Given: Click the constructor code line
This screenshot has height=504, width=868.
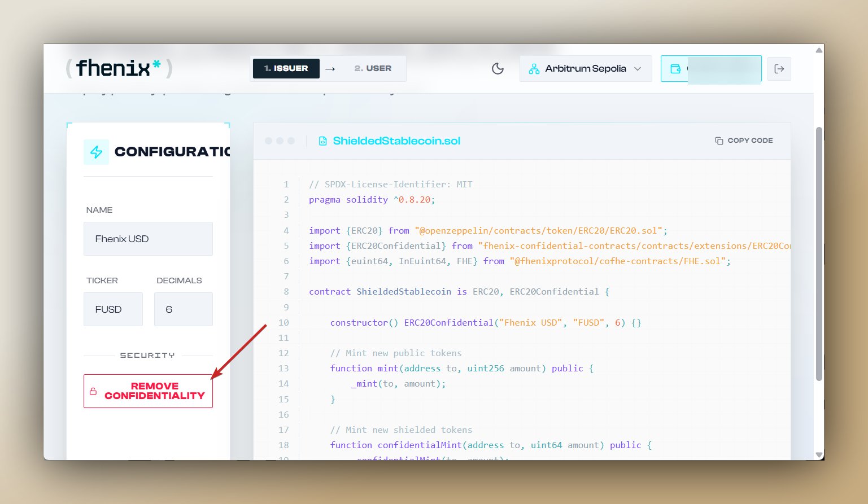Looking at the screenshot, I should pos(486,323).
